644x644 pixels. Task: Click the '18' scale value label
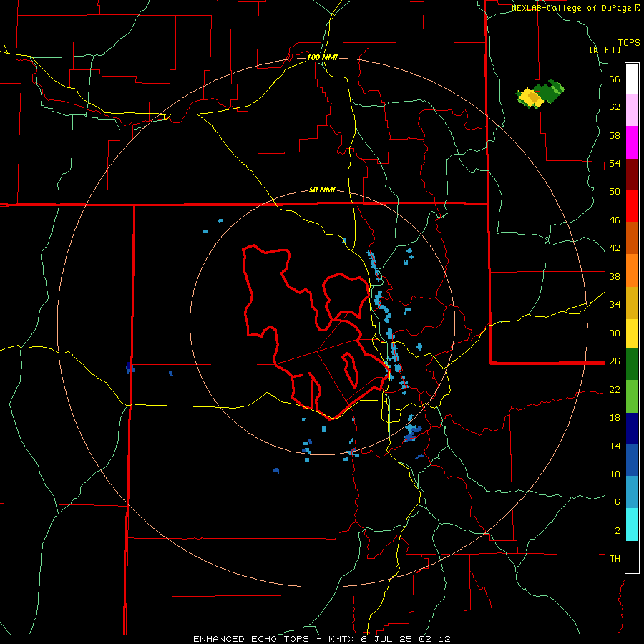click(615, 418)
